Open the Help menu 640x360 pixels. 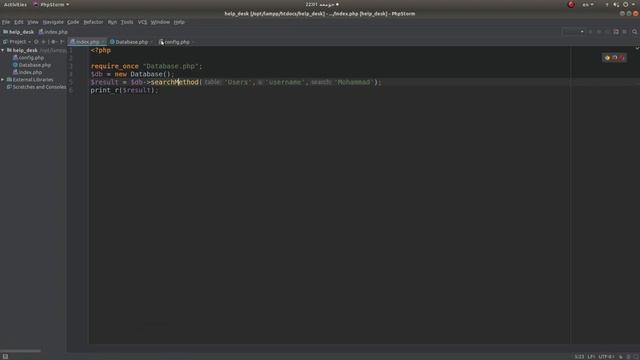click(x=179, y=22)
